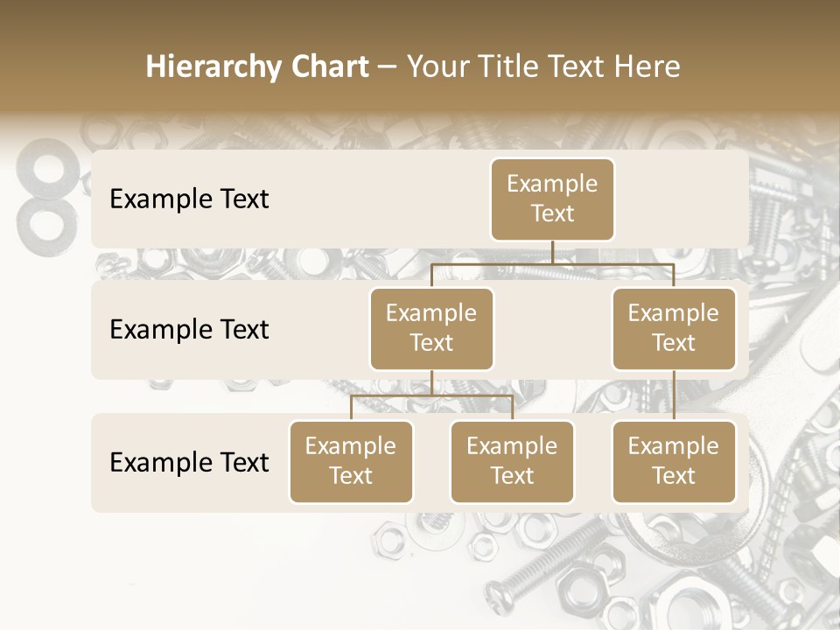Select the second row's Example Text label
The image size is (840, 630).
(x=189, y=329)
